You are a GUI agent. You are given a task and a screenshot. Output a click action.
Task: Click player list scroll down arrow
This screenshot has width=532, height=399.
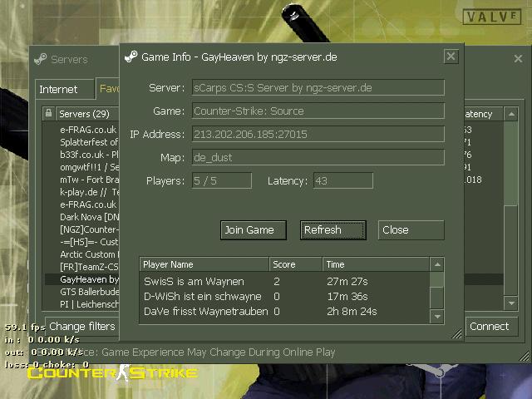[437, 317]
